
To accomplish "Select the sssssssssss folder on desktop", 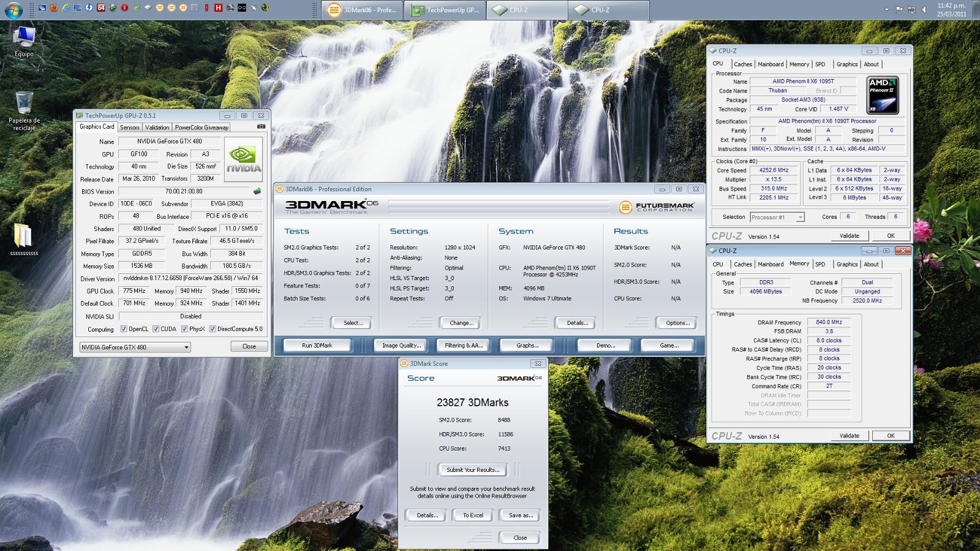I will click(24, 240).
